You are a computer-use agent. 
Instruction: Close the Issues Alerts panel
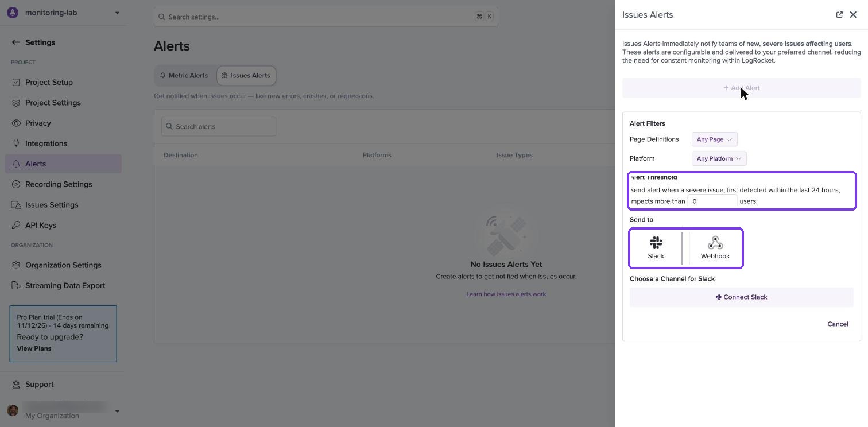[x=853, y=15]
